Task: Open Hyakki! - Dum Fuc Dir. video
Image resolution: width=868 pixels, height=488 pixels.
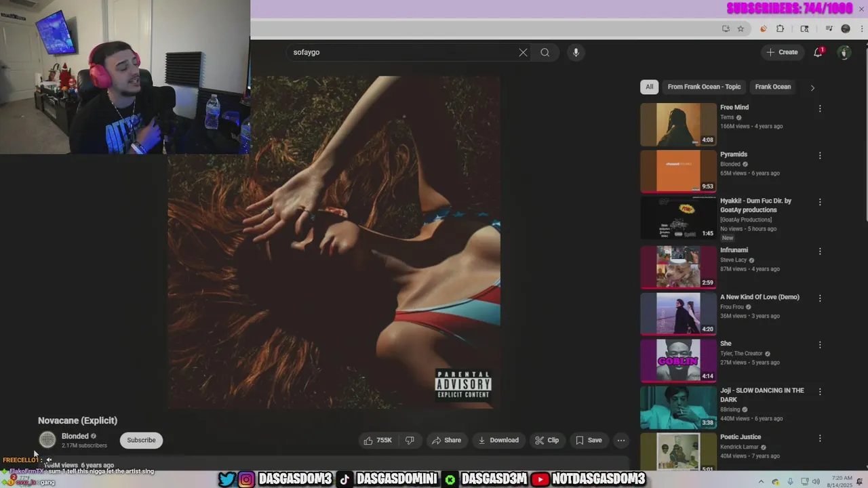Action: [x=755, y=205]
